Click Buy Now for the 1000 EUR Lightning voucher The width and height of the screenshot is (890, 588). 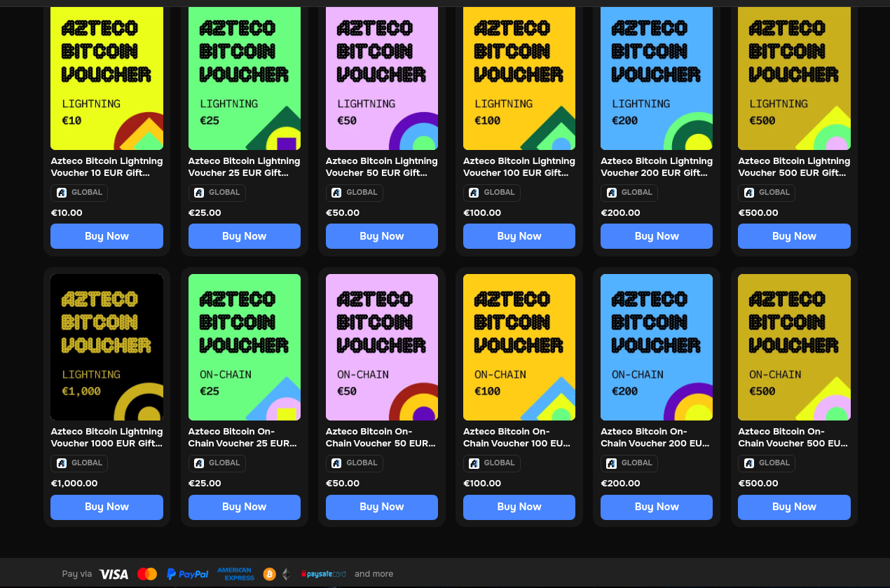pos(107,507)
